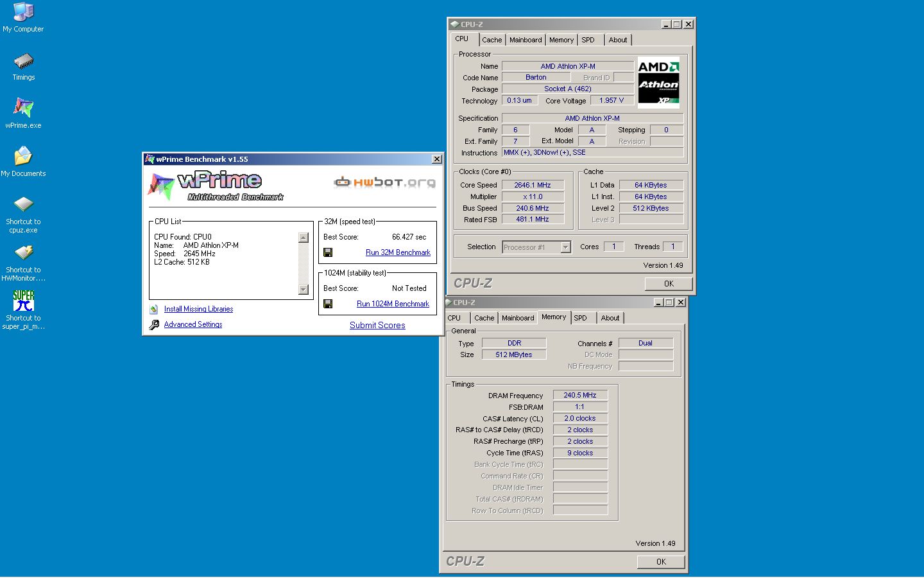The height and width of the screenshot is (578, 924).
Task: Switch to Mainboard tab in lower CPU-Z window
Action: point(518,318)
